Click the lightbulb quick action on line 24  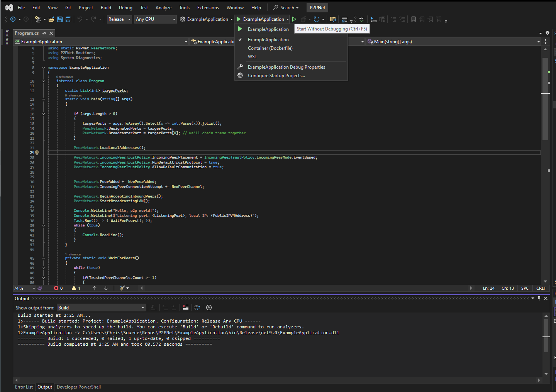click(x=37, y=153)
